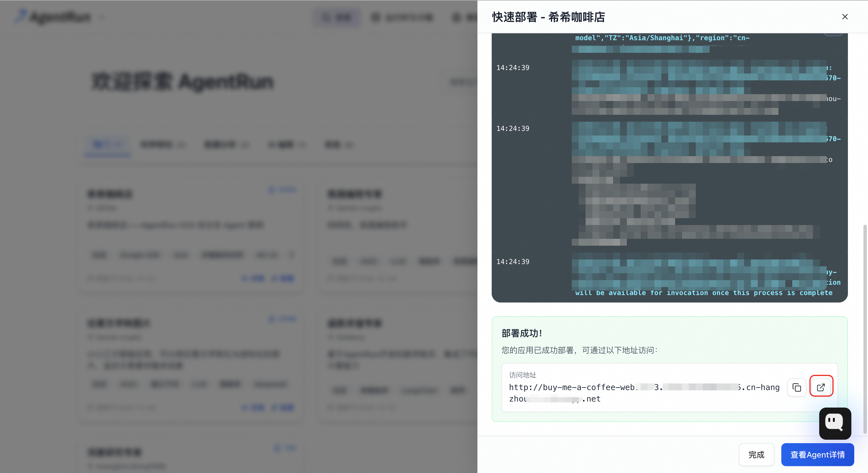Click the globe-icon item in top navigation

pyautogui.click(x=402, y=17)
